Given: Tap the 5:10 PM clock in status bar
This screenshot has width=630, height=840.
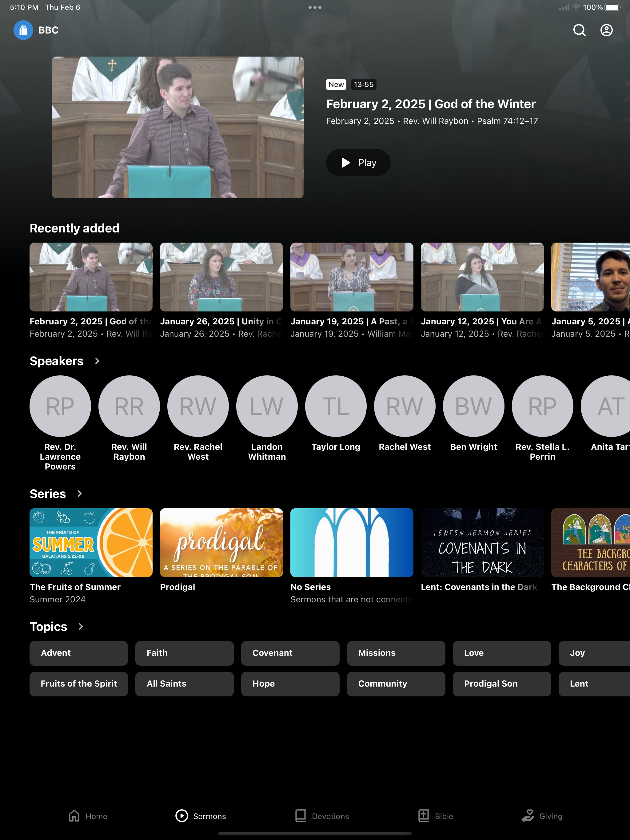Looking at the screenshot, I should point(24,7).
